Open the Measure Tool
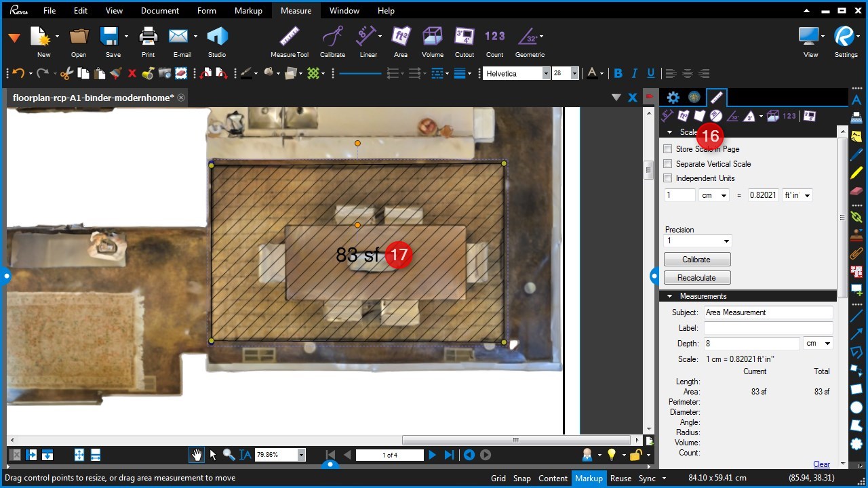This screenshot has width=868, height=488. pos(290,42)
